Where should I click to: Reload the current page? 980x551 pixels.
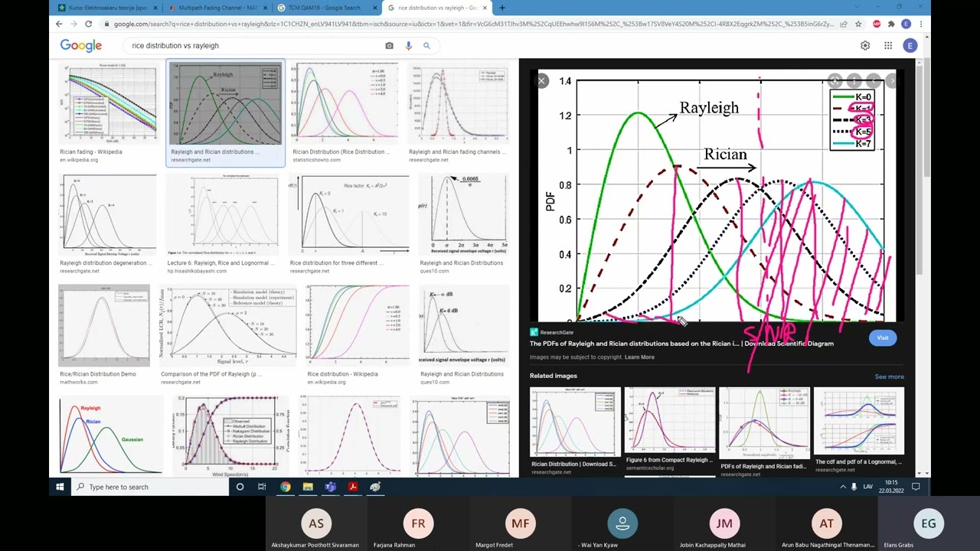click(x=88, y=24)
